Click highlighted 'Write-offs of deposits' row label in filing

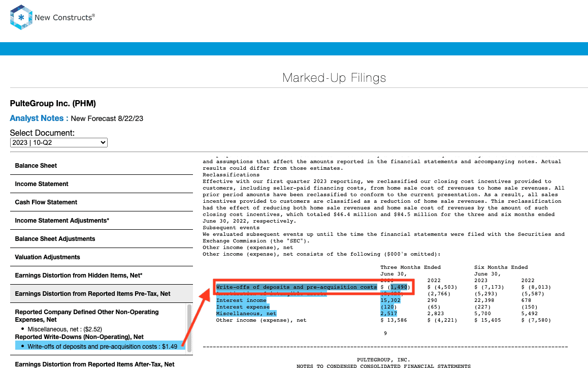click(296, 287)
